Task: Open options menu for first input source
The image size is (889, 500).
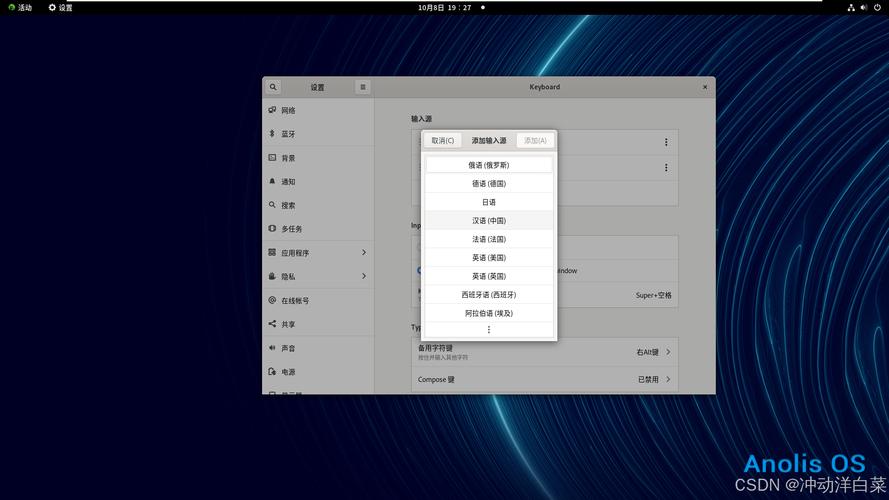Action: click(x=666, y=142)
